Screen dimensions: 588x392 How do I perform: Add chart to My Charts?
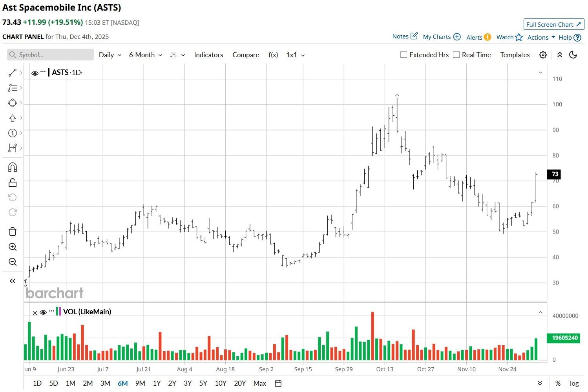point(442,37)
